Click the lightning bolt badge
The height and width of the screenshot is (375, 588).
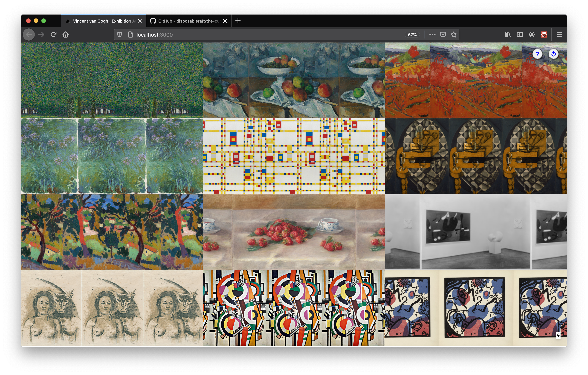[x=558, y=335]
